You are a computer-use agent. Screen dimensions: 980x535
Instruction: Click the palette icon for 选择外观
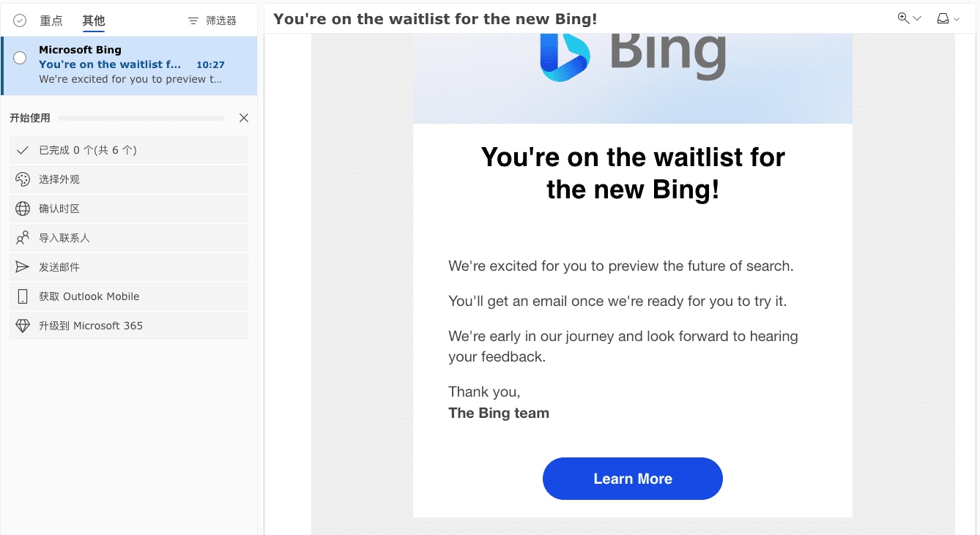[x=23, y=179]
